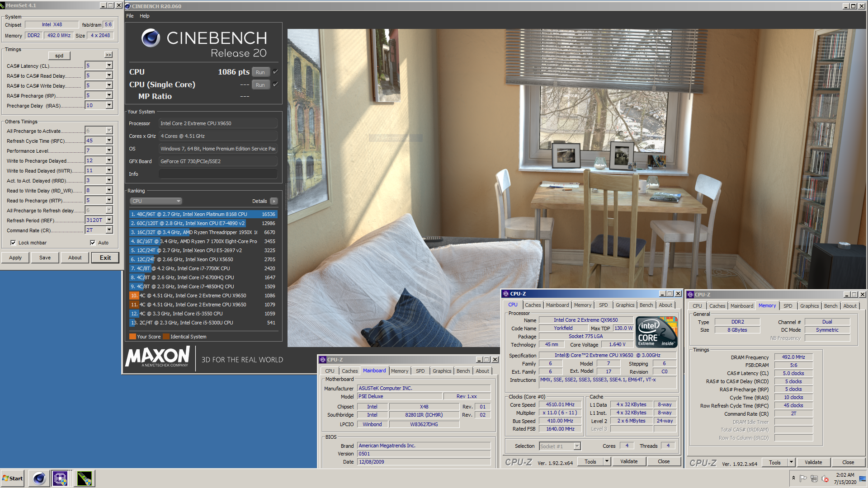Open the RAS# Precharge (tRP) dropdown
This screenshot has width=868, height=488.
point(109,95)
